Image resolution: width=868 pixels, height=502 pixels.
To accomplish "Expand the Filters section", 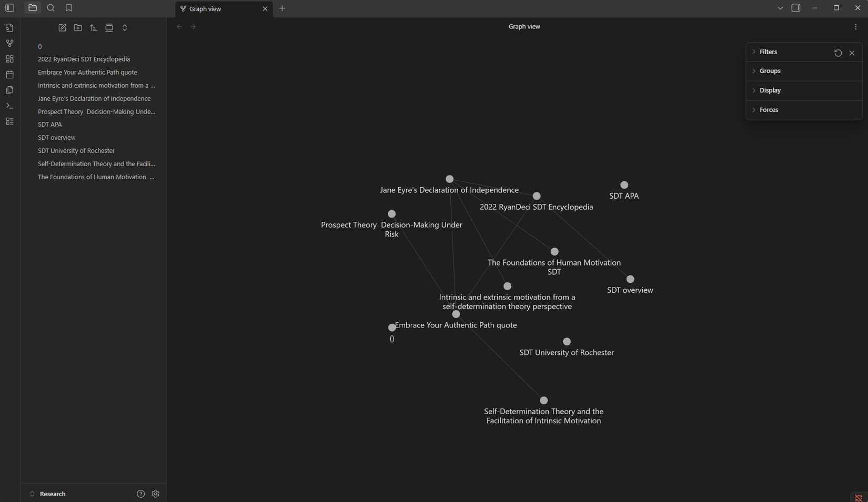I will click(x=768, y=52).
